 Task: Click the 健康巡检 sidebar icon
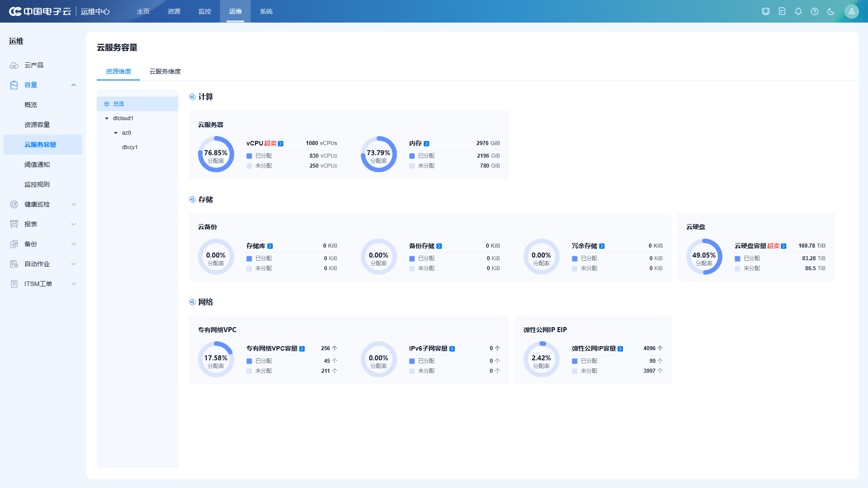[x=14, y=204]
